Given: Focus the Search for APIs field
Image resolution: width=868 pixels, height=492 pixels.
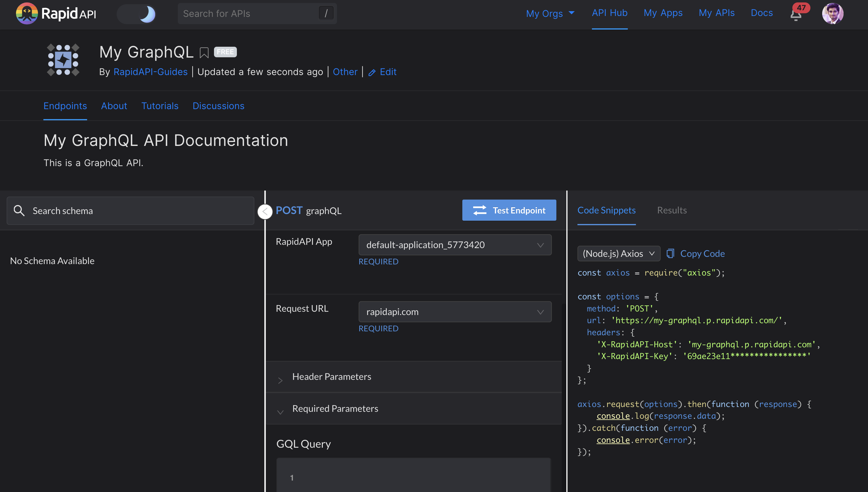Looking at the screenshot, I should (x=250, y=14).
